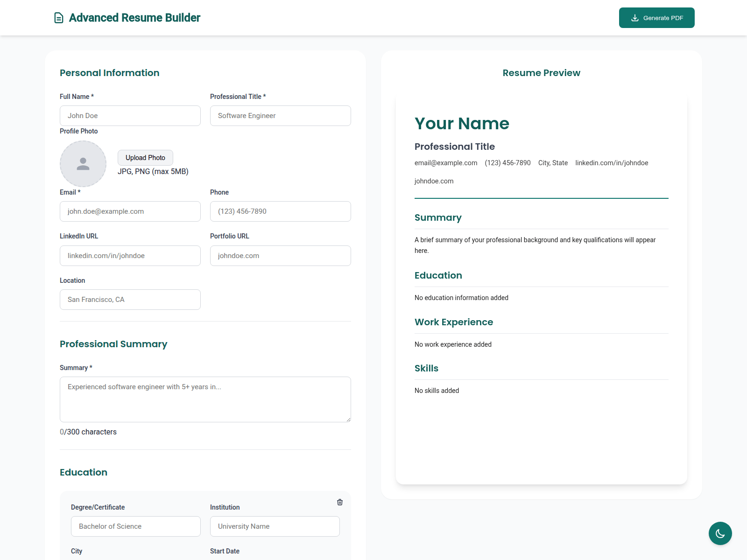The image size is (747, 560).
Task: Click the johndoe.com text in resume preview
Action: coord(434,181)
